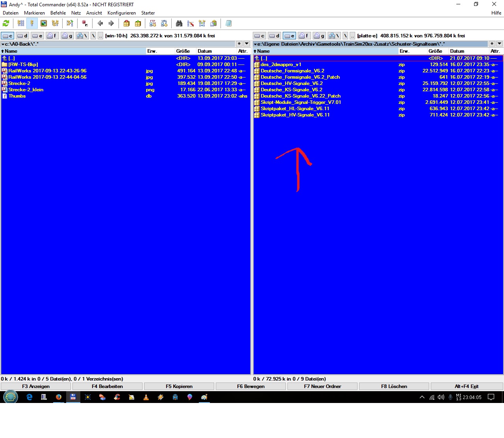Viewport: 504px width, 438px height.
Task: Sort right panel by Datum column
Action: point(469,51)
